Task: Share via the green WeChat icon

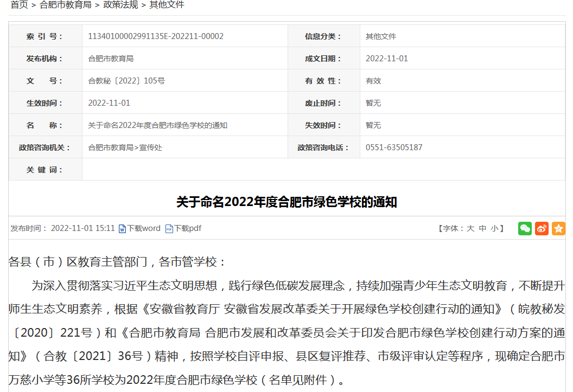Action: [525, 228]
